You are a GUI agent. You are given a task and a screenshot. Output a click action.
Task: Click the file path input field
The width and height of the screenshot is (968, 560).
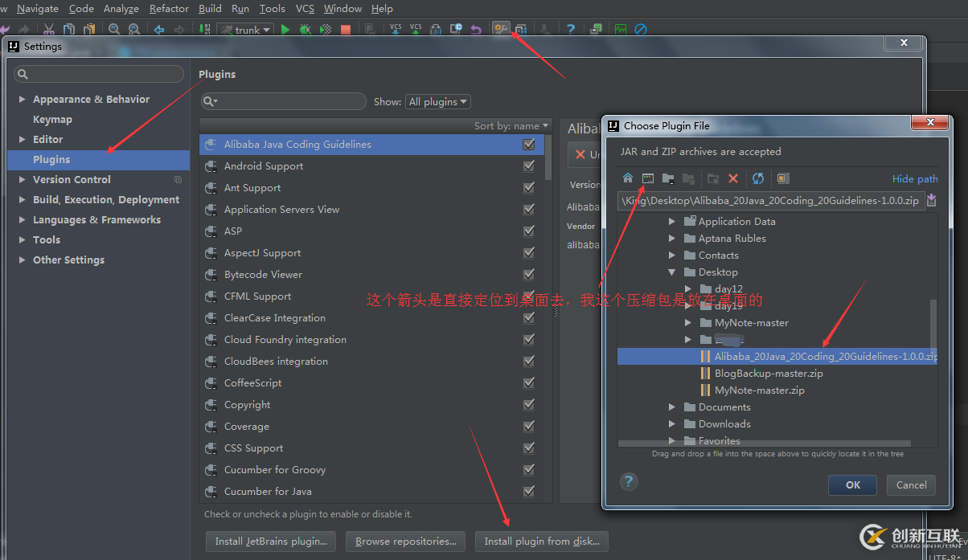tap(770, 201)
